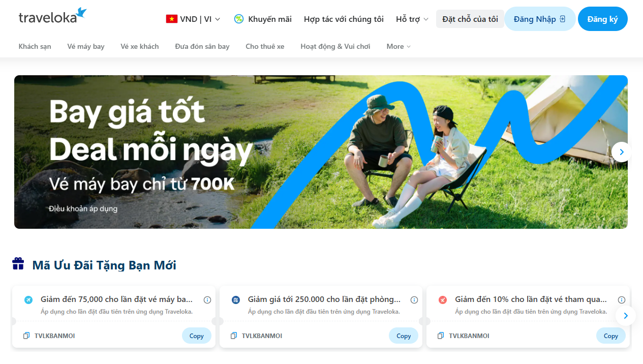Open the Khuyến mãi promotions link
The height and width of the screenshot is (364, 643).
pos(263,19)
